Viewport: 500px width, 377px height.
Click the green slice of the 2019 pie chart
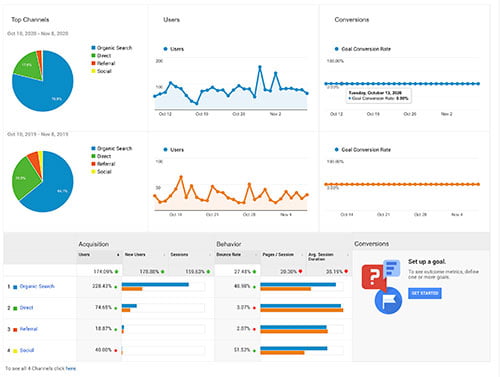(22, 178)
